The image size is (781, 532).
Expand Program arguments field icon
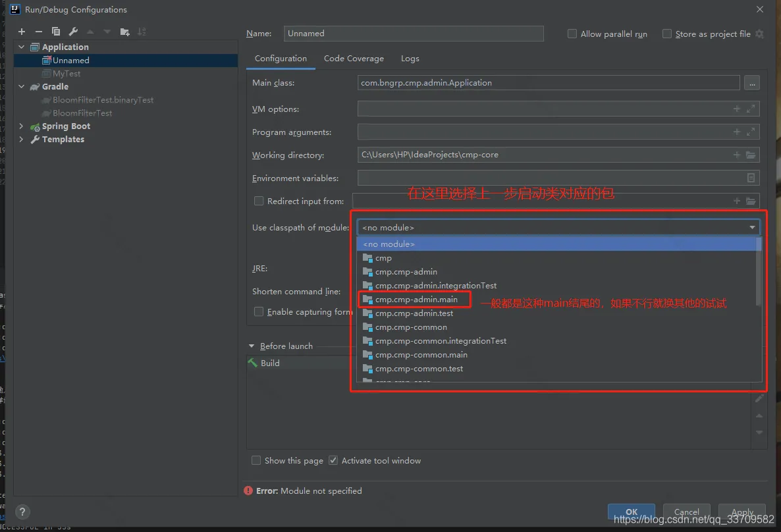coord(751,132)
